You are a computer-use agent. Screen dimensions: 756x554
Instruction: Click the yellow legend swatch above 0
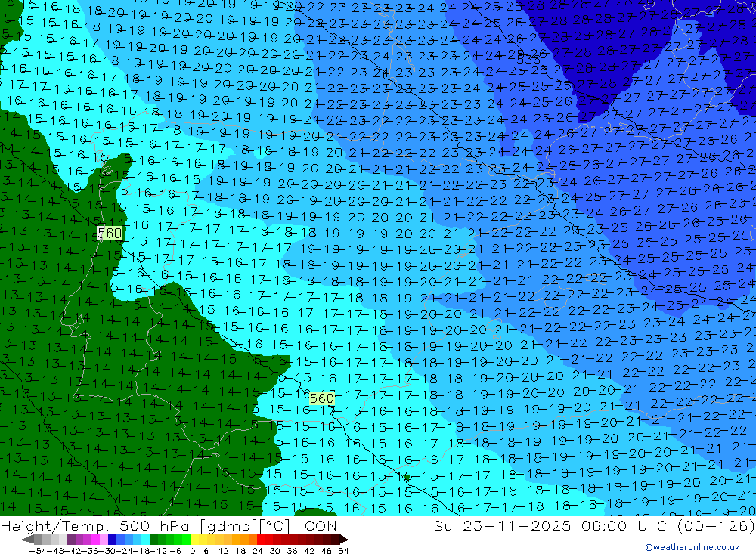pyautogui.click(x=195, y=539)
